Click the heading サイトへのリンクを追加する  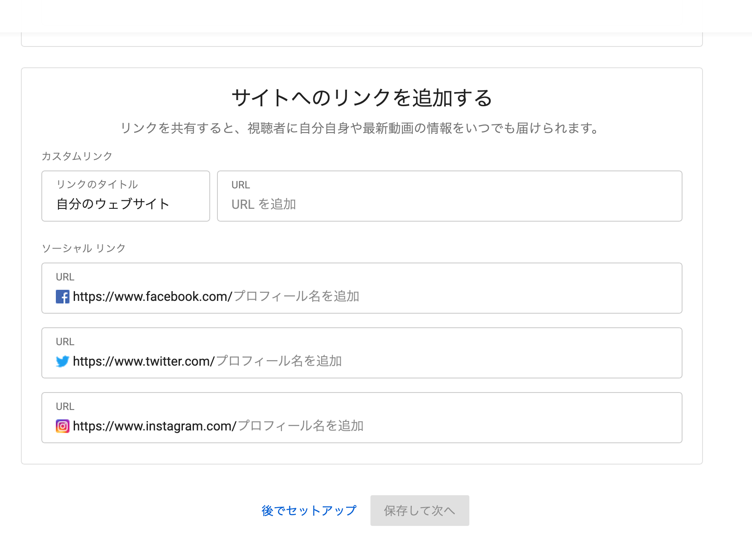(x=362, y=98)
